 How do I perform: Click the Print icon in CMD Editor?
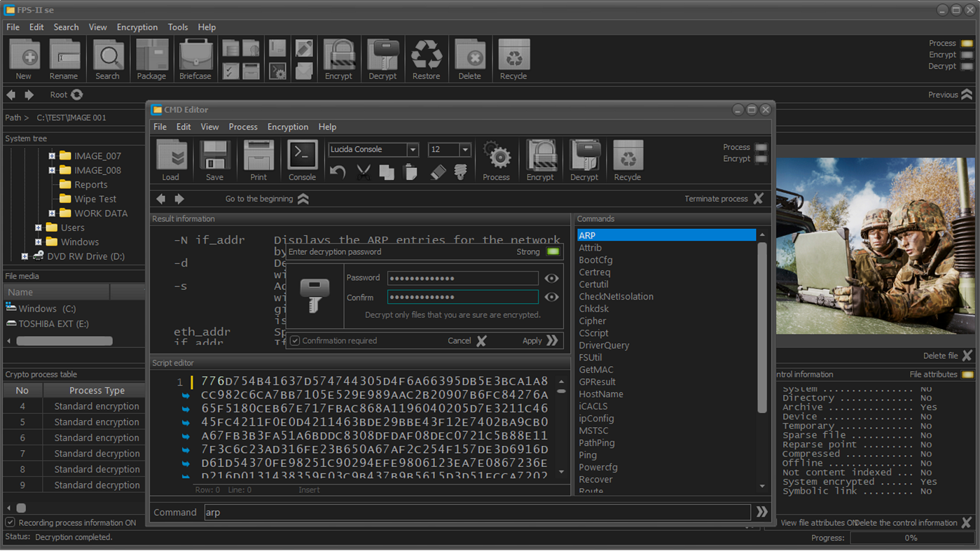[x=258, y=159]
